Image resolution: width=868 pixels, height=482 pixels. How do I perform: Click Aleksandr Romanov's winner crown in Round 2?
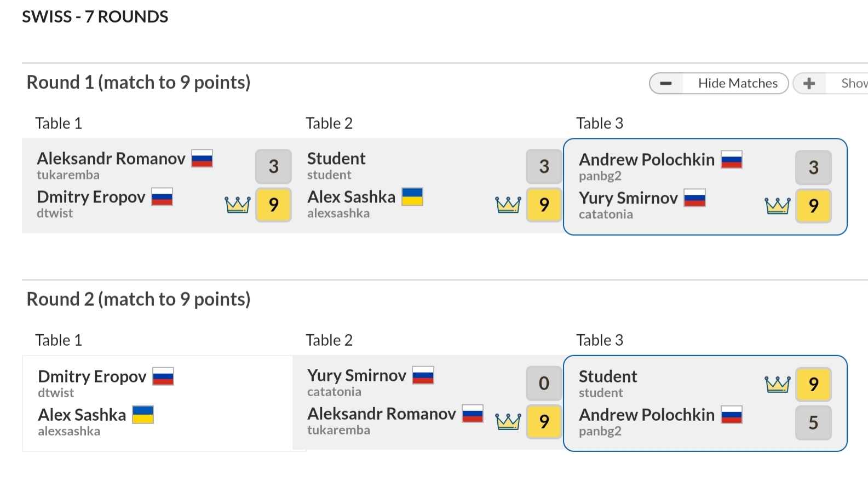508,421
